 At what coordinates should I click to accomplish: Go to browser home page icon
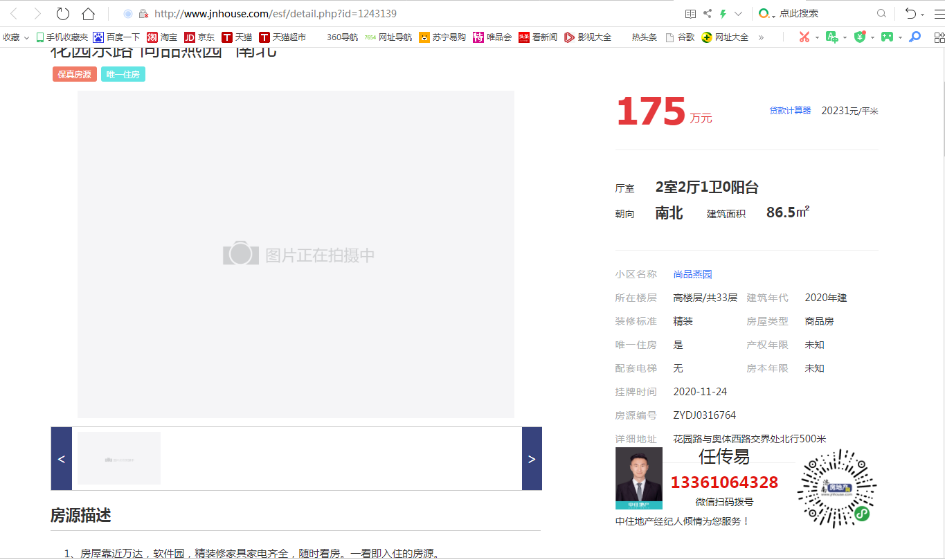tap(88, 14)
